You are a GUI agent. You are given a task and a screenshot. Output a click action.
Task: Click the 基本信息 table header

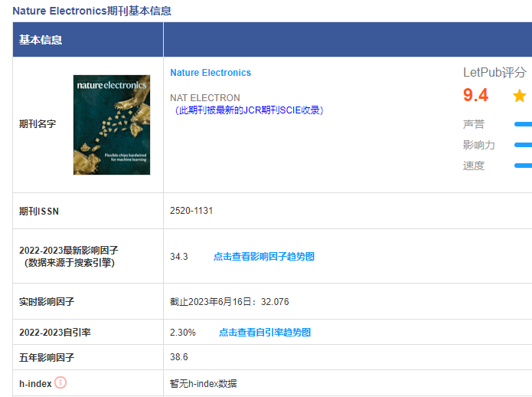coord(41,40)
